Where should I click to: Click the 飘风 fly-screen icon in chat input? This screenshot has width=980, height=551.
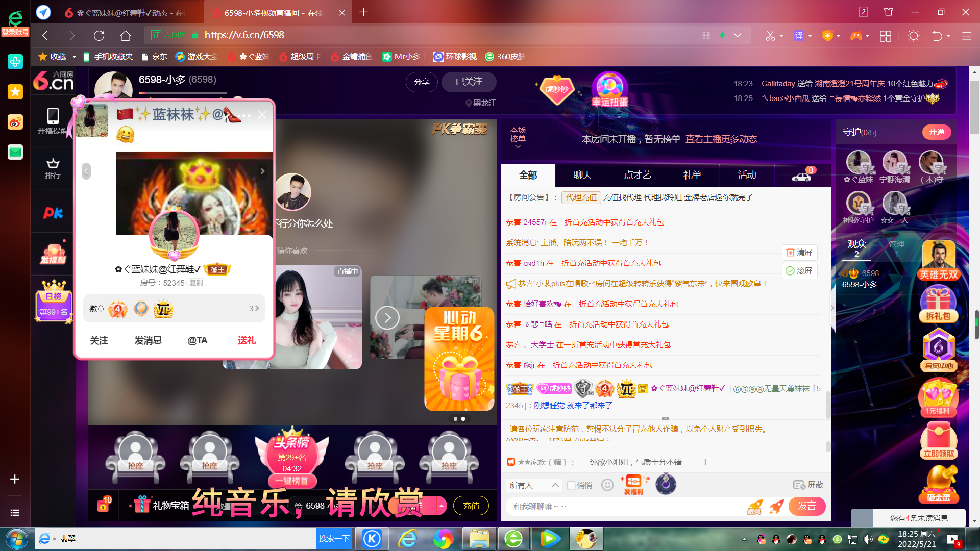pos(755,507)
